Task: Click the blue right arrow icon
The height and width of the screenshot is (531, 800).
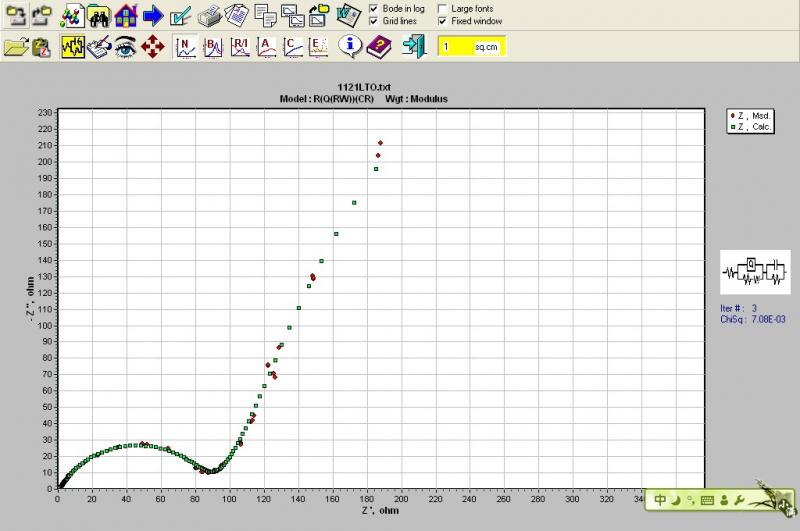Action: [153, 16]
